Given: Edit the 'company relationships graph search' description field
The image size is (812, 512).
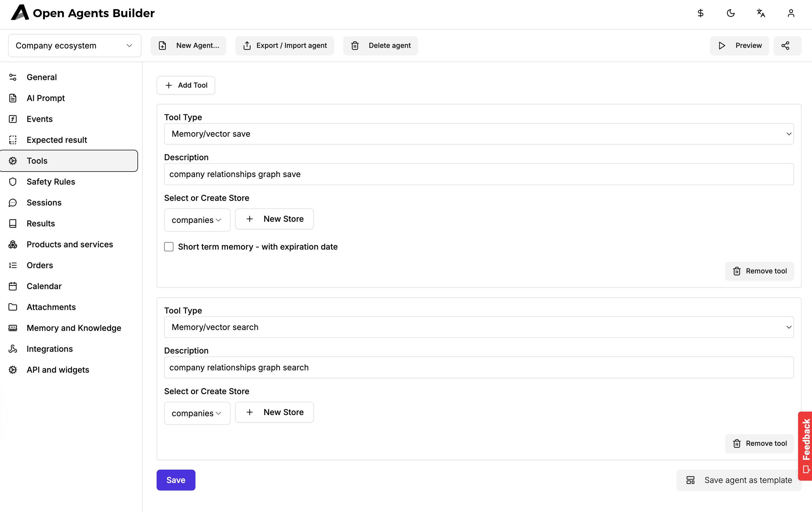Looking at the screenshot, I should [479, 368].
